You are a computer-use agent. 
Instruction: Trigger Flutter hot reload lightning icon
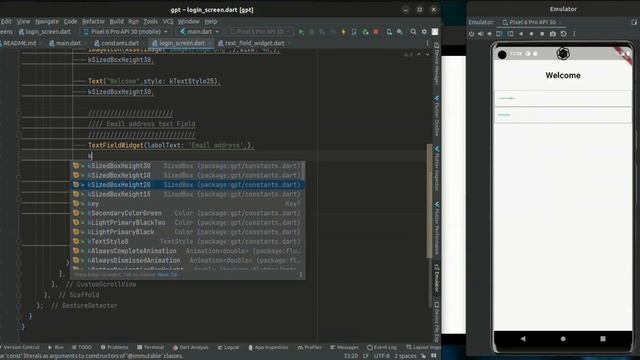click(x=343, y=32)
